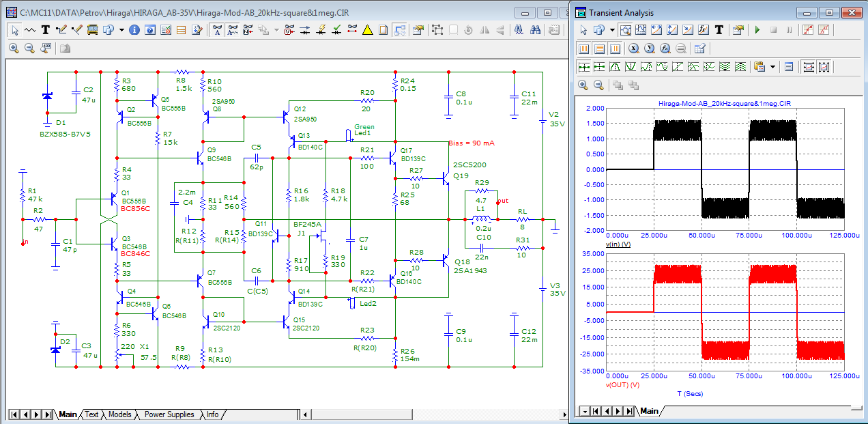Screen dimensions: 868x424
Task: Open dropdown arrow beside schematic component icon
Action: coord(121,30)
